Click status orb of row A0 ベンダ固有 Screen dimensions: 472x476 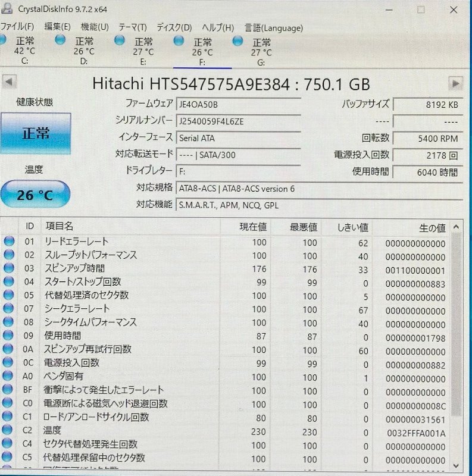click(x=8, y=376)
